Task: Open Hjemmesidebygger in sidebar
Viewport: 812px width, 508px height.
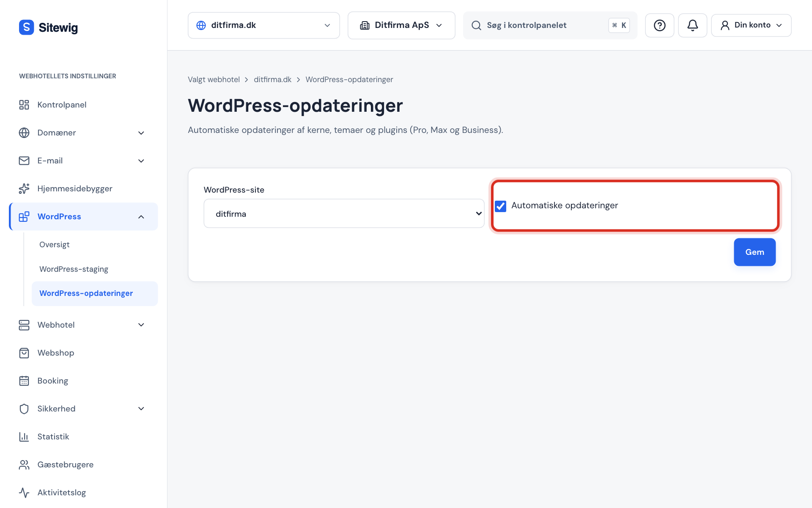Action: pyautogui.click(x=83, y=189)
